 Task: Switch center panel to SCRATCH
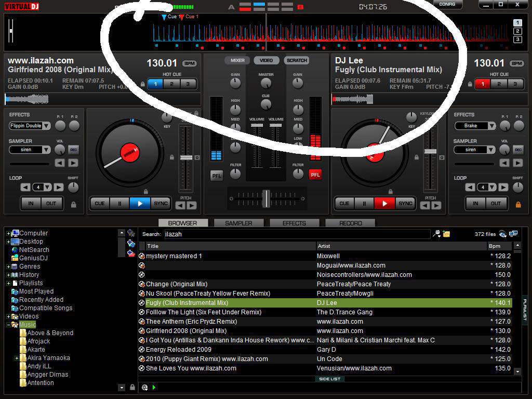tap(297, 60)
